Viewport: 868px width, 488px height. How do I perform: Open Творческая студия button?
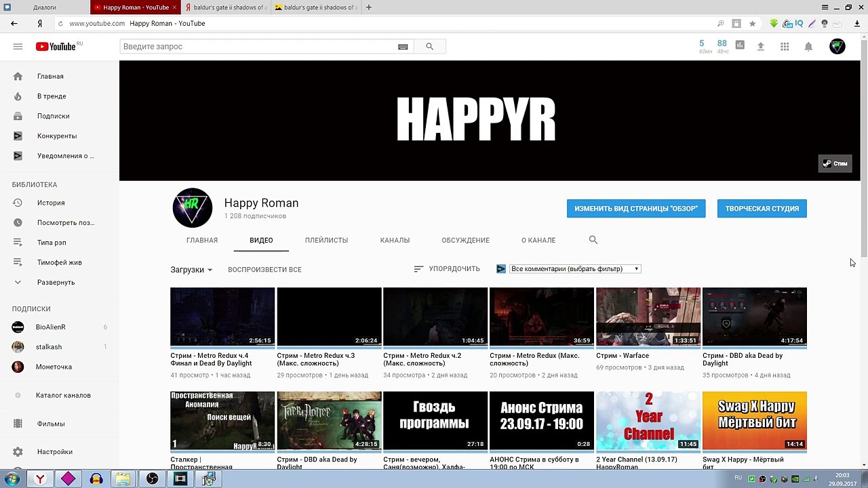coord(762,209)
